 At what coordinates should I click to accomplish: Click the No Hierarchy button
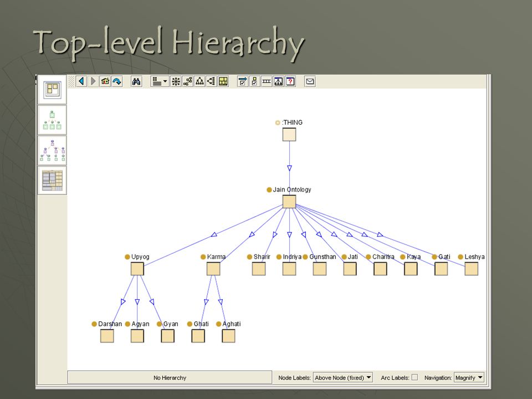[170, 377]
